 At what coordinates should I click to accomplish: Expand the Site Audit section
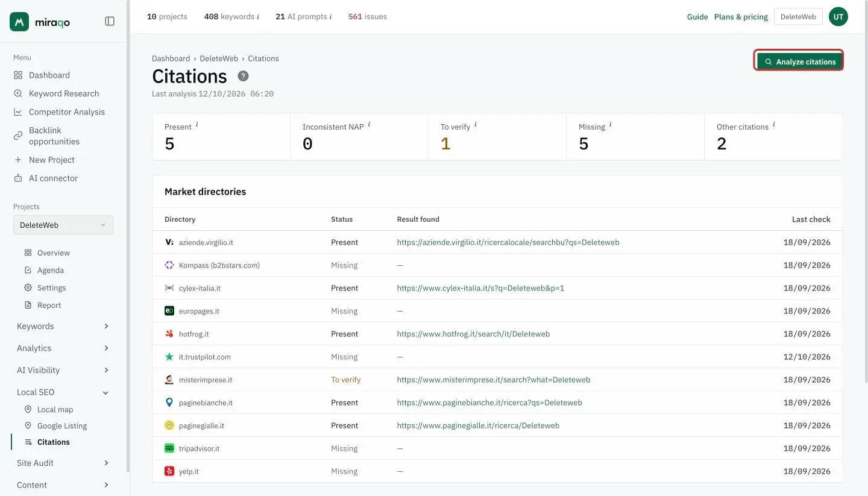(63, 463)
